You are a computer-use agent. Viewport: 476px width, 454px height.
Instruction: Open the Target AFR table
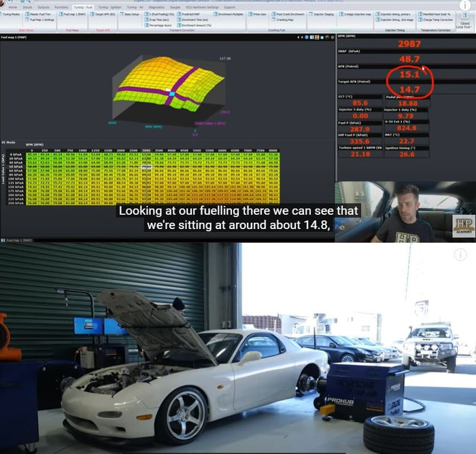(103, 14)
